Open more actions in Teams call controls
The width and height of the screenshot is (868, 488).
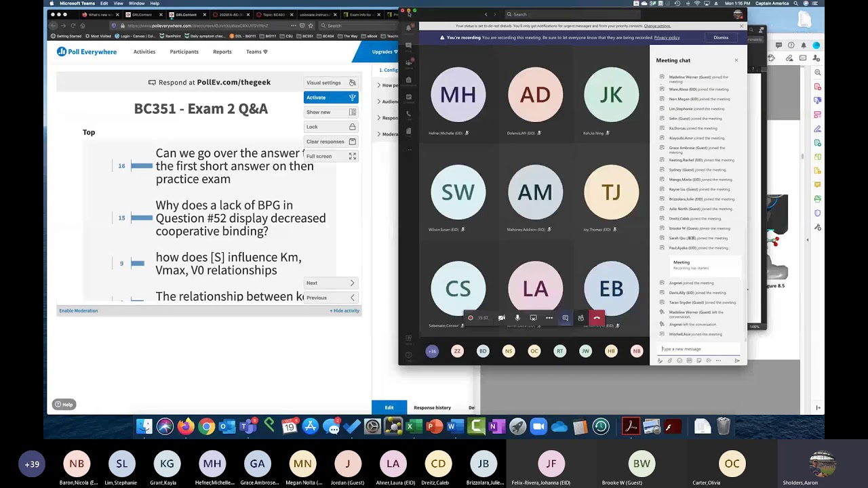point(549,318)
